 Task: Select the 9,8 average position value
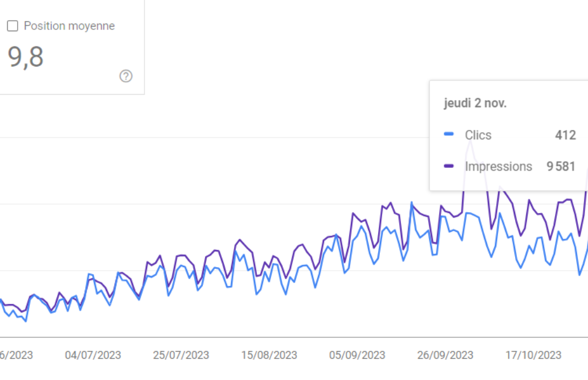tap(26, 58)
